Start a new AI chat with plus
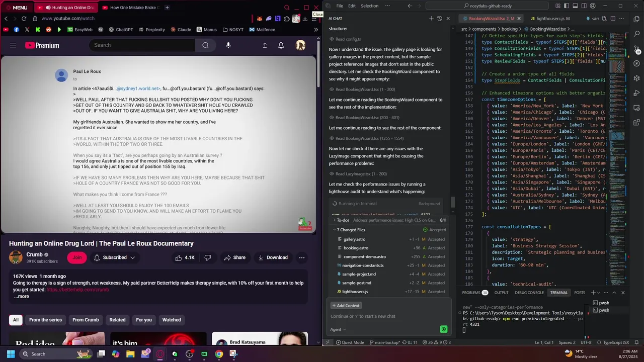644x362 pixels. coord(431,19)
